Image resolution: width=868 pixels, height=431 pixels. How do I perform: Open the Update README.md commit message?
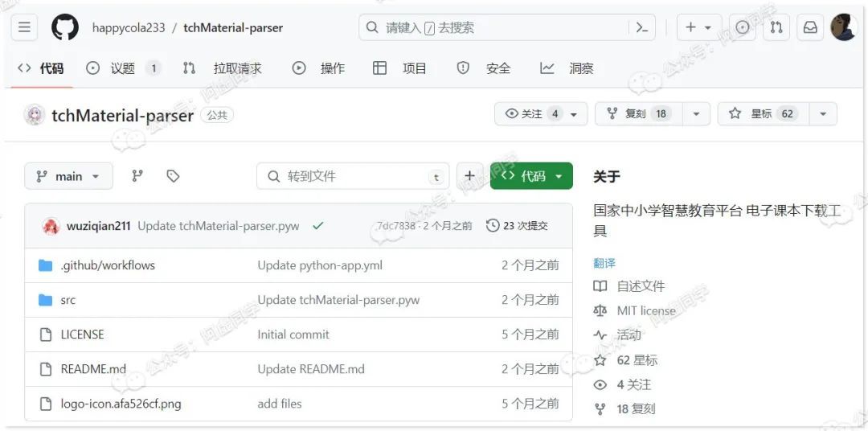point(311,369)
